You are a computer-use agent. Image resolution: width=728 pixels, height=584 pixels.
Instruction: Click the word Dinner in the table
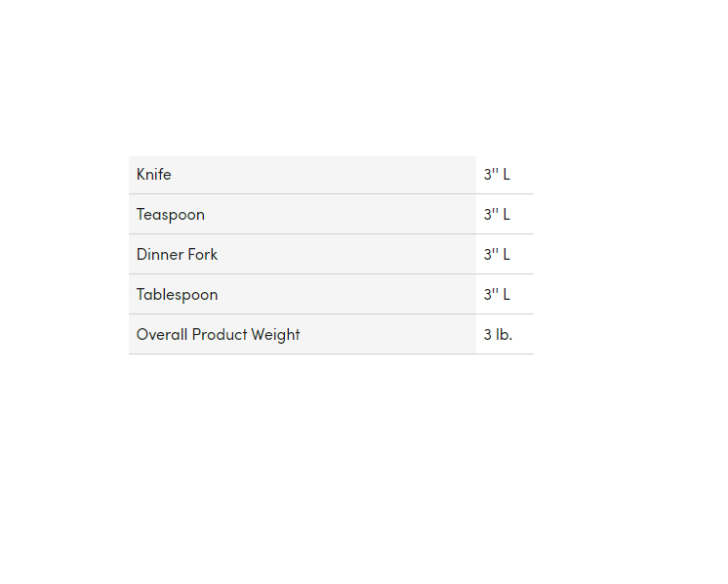(x=159, y=255)
